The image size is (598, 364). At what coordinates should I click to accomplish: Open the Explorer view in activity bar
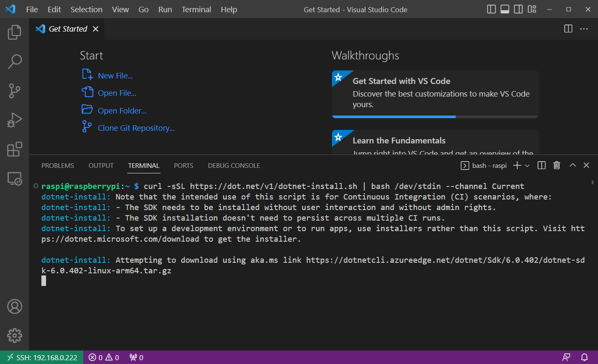click(x=14, y=32)
